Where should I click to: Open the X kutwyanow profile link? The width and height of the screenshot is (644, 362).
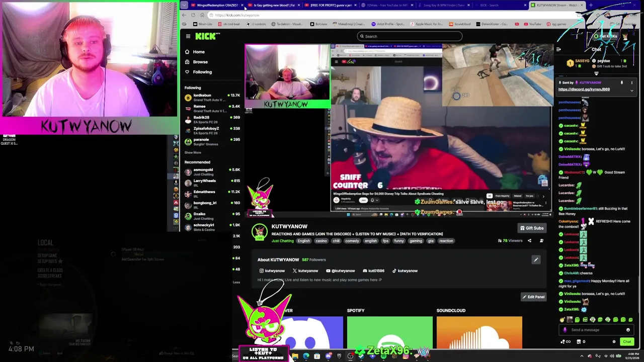coord(305,271)
